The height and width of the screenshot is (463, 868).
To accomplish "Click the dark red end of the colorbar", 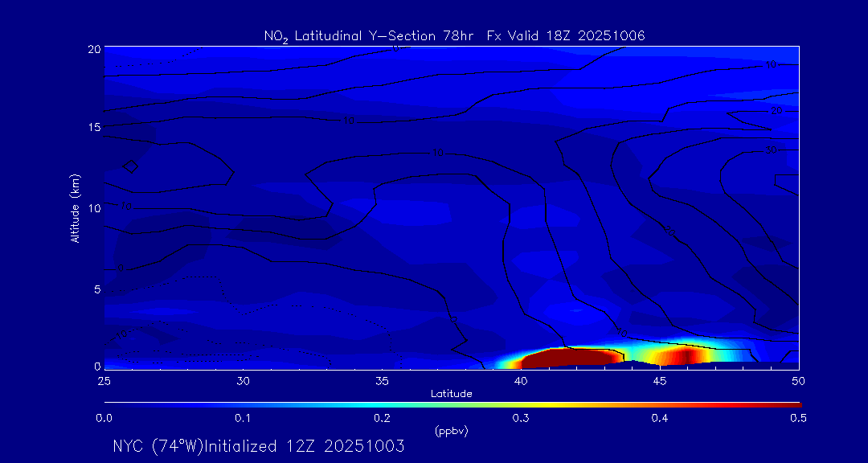I will (x=792, y=404).
